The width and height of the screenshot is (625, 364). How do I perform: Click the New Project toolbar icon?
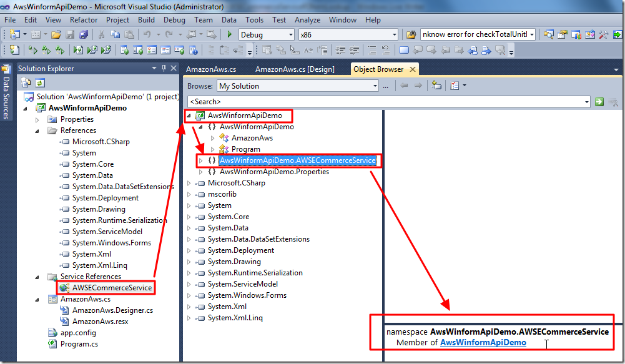coord(14,35)
